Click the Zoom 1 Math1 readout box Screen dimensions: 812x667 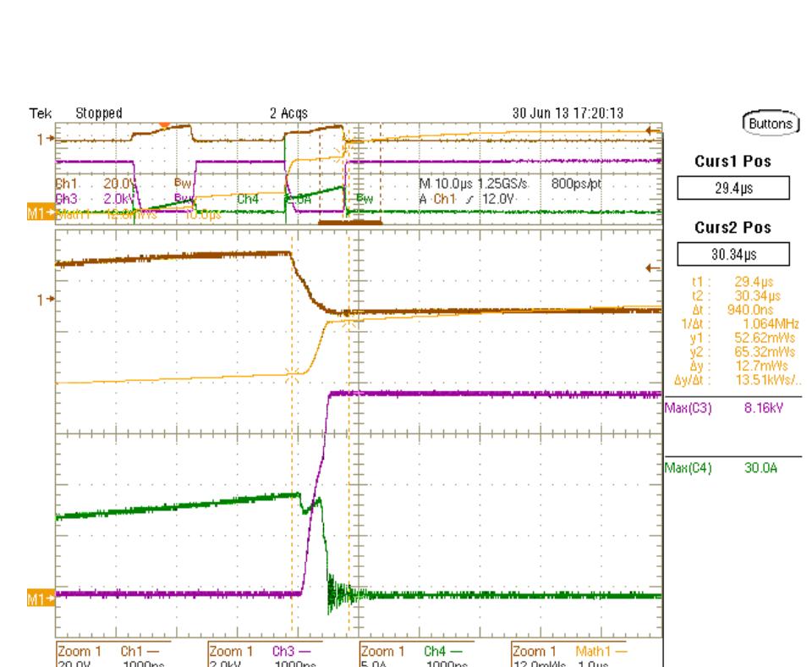coord(568,654)
